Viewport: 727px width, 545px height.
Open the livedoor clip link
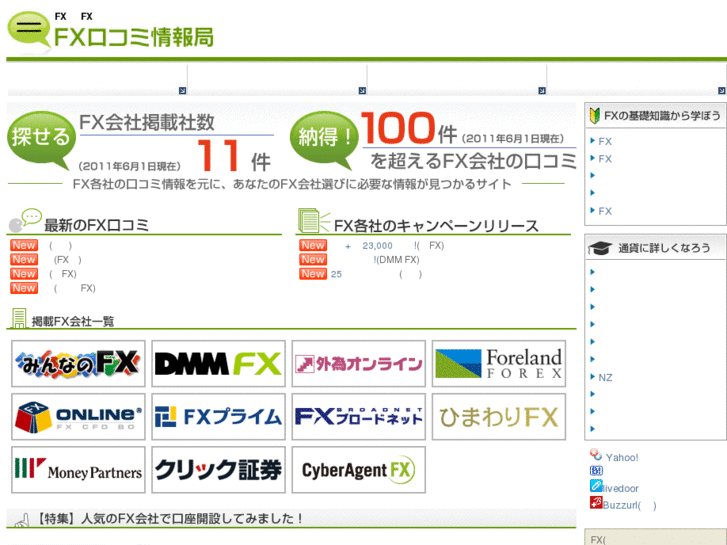coord(620,488)
